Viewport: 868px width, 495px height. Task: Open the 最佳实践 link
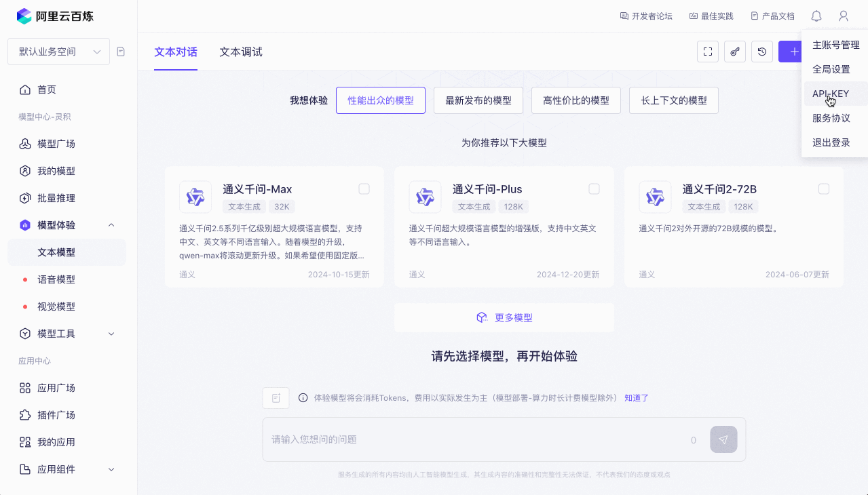point(711,16)
